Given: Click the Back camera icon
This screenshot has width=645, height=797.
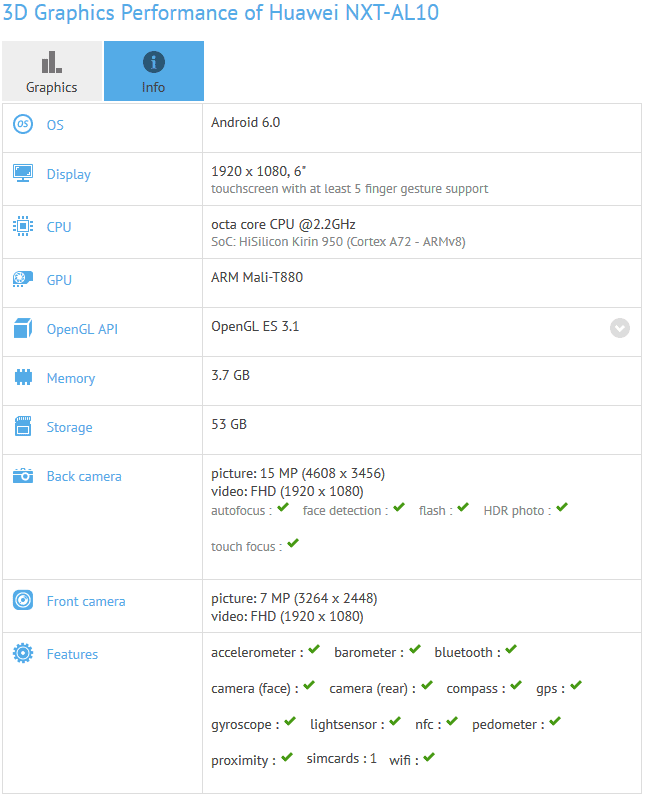Looking at the screenshot, I should point(22,476).
